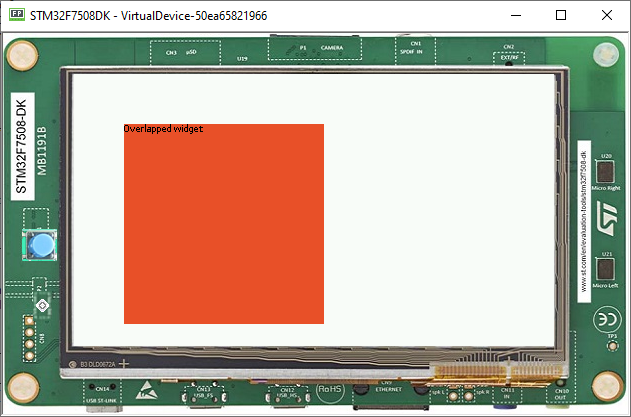Click the ST logo on the board

click(x=607, y=219)
